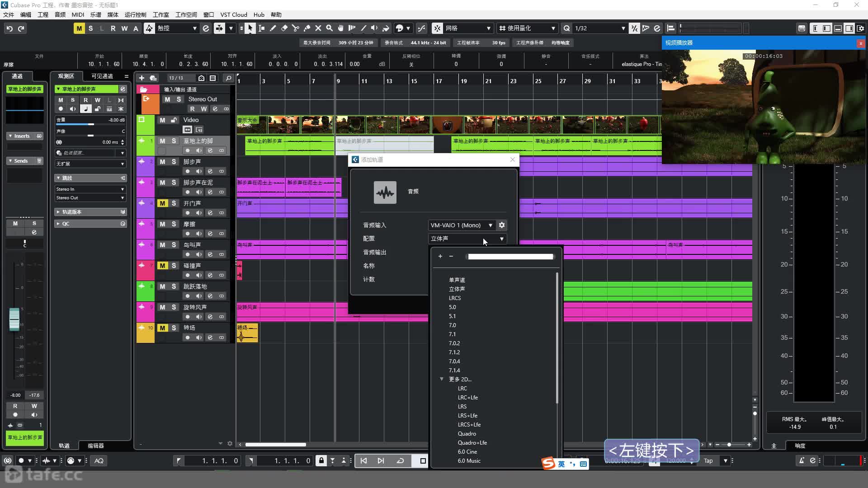Choose 7.1.4 in configuration list
This screenshot has height=488, width=868.
tap(454, 371)
